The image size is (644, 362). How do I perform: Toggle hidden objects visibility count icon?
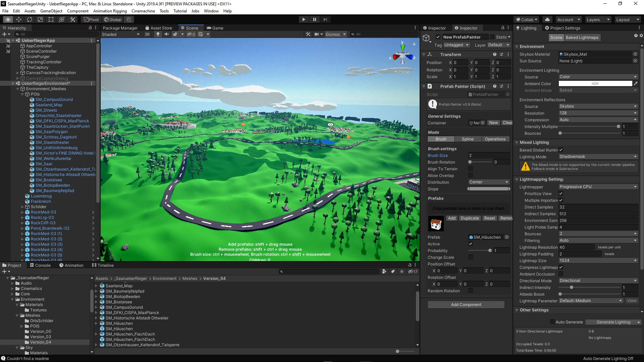[x=191, y=34]
